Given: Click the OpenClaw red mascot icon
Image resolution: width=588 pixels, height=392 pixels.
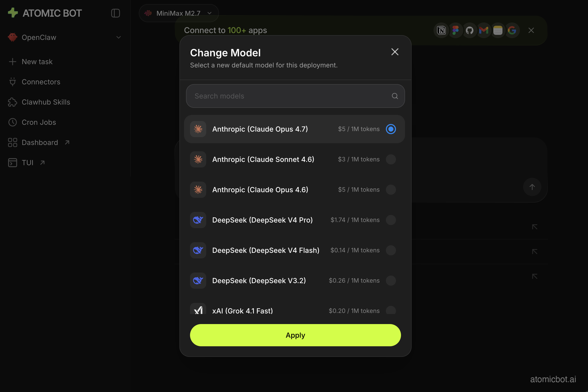Looking at the screenshot, I should coord(12,37).
